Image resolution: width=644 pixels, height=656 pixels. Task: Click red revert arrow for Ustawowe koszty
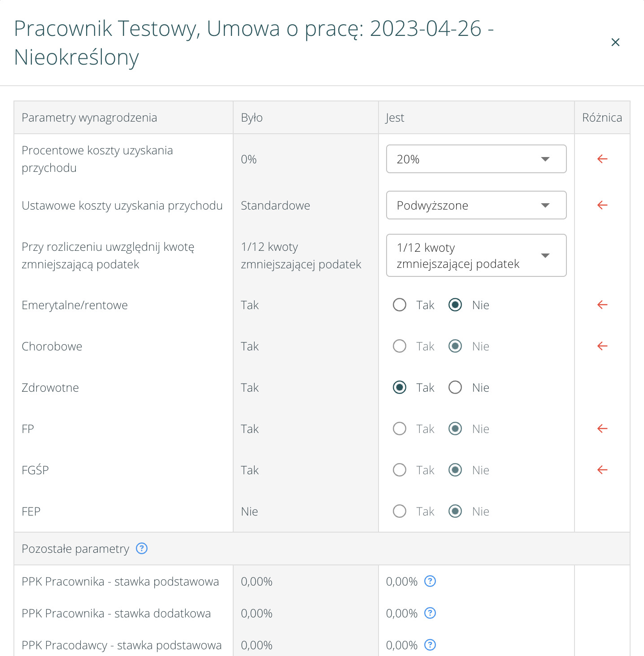pos(602,205)
